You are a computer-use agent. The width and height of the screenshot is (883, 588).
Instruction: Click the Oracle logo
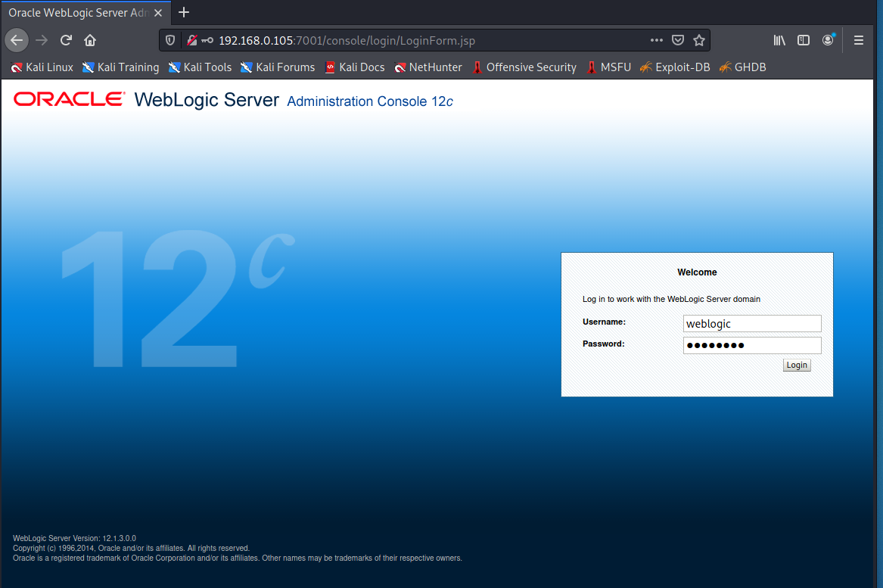69,99
